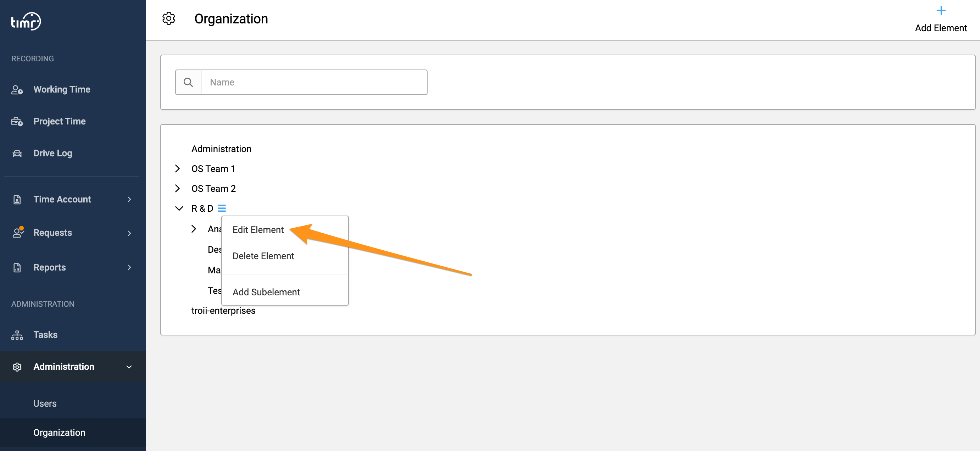
Task: Open the Requests menu label
Action: [52, 233]
